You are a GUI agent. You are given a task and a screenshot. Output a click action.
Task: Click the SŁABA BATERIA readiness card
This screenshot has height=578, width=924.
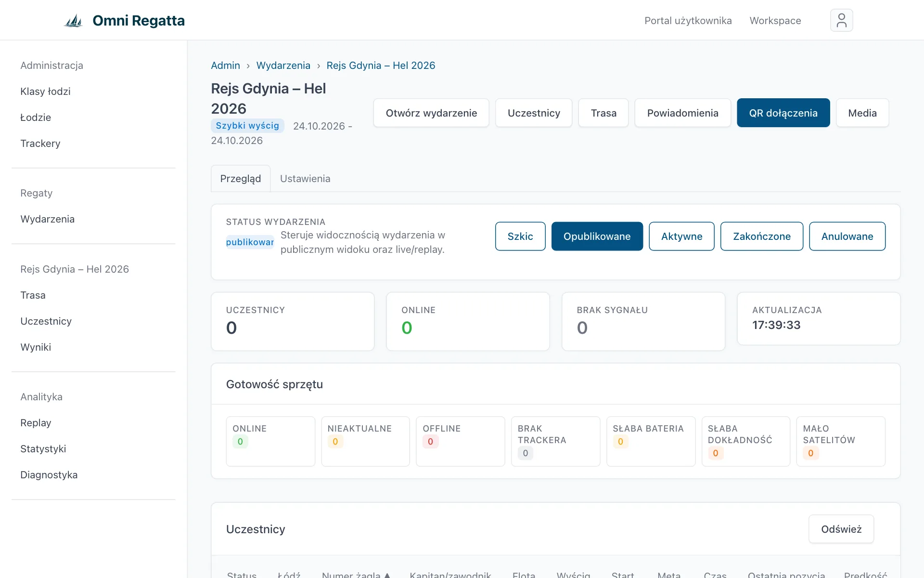tap(651, 441)
